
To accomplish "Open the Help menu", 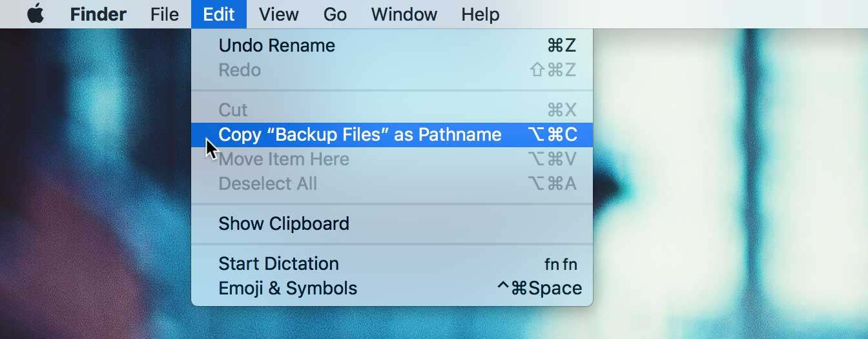I will point(480,14).
